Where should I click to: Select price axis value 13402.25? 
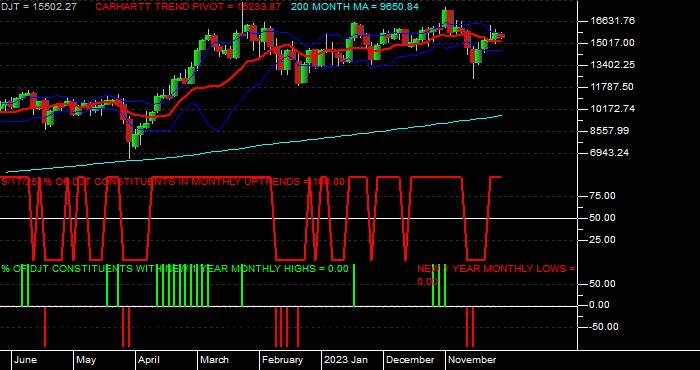click(x=612, y=65)
